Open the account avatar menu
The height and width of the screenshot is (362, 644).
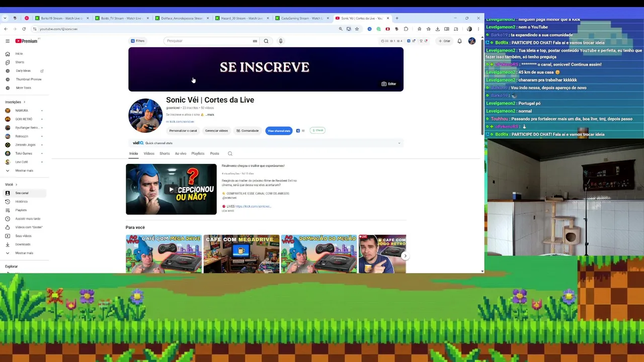(x=472, y=41)
